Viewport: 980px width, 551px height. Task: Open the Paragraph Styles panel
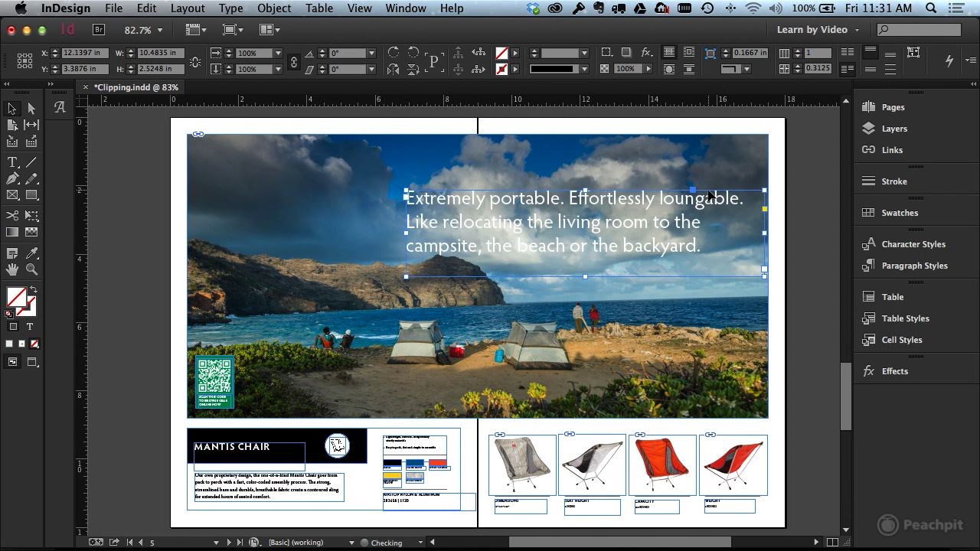[x=914, y=266]
